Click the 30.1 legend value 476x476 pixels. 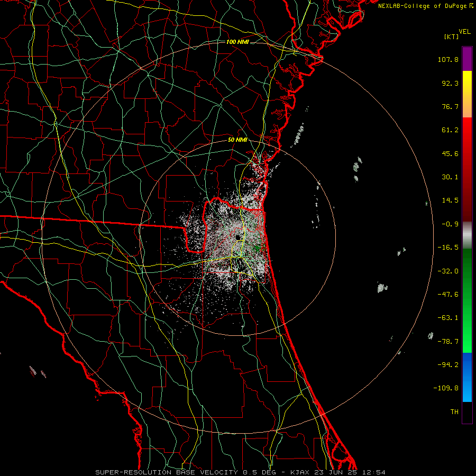pyautogui.click(x=450, y=177)
